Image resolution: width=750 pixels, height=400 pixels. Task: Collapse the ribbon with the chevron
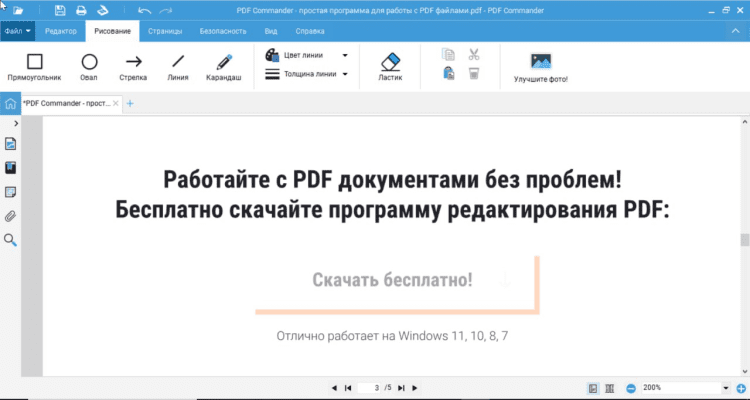[x=735, y=31]
